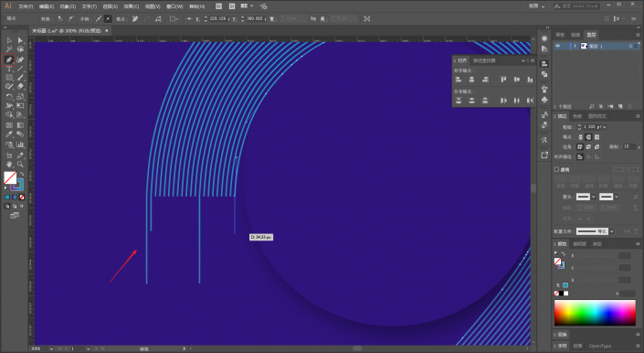This screenshot has width=644, height=353.
Task: Enable the 虚线 dashed line checkbox
Action: 556,169
